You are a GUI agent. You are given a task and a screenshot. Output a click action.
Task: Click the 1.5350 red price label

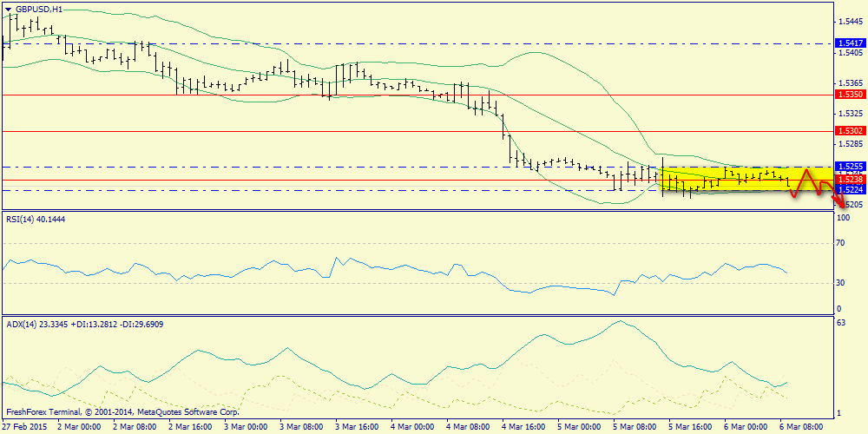(849, 95)
